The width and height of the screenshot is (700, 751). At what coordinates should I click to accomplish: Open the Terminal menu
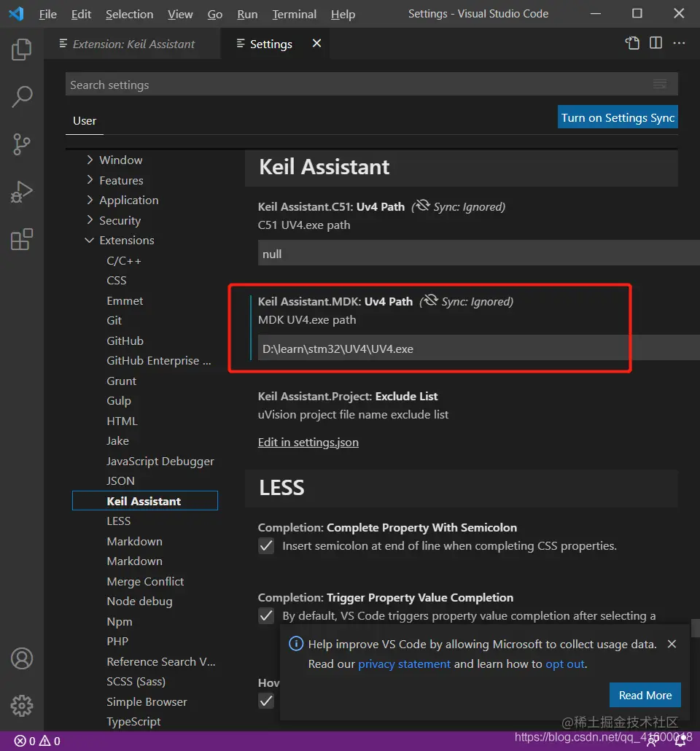(x=294, y=15)
